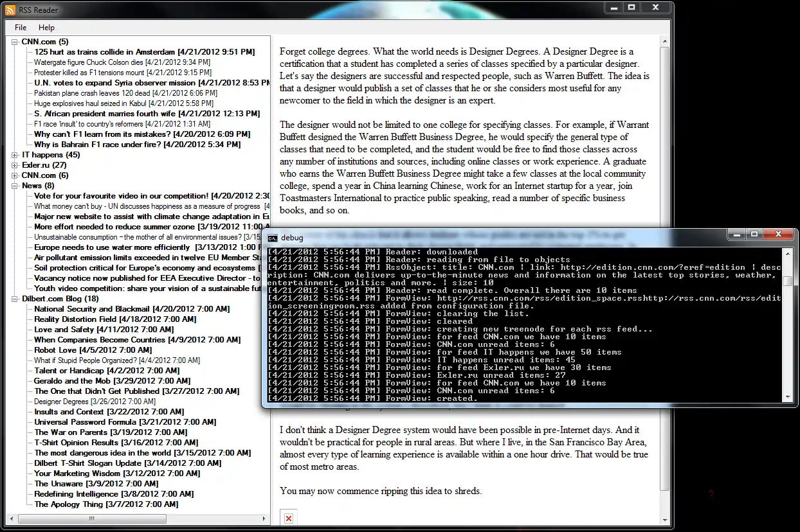Open 'Vote for your favourite video' item
This screenshot has width=800, height=532.
(152, 196)
